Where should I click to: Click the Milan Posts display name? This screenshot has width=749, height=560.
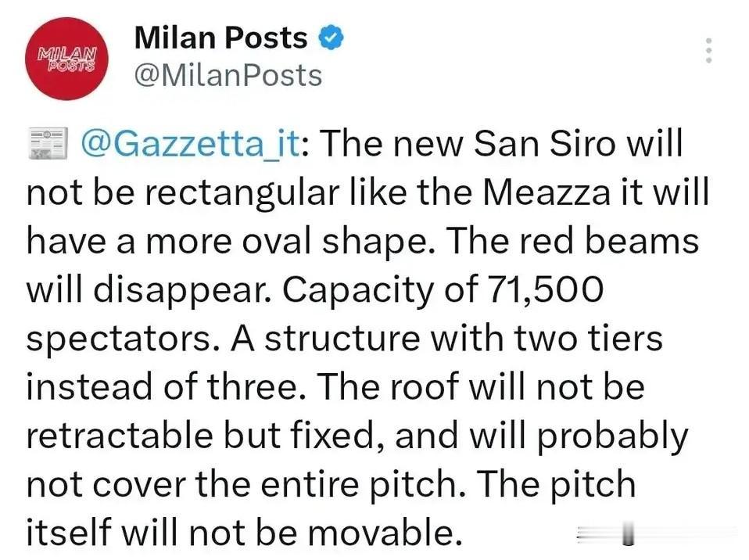220,38
